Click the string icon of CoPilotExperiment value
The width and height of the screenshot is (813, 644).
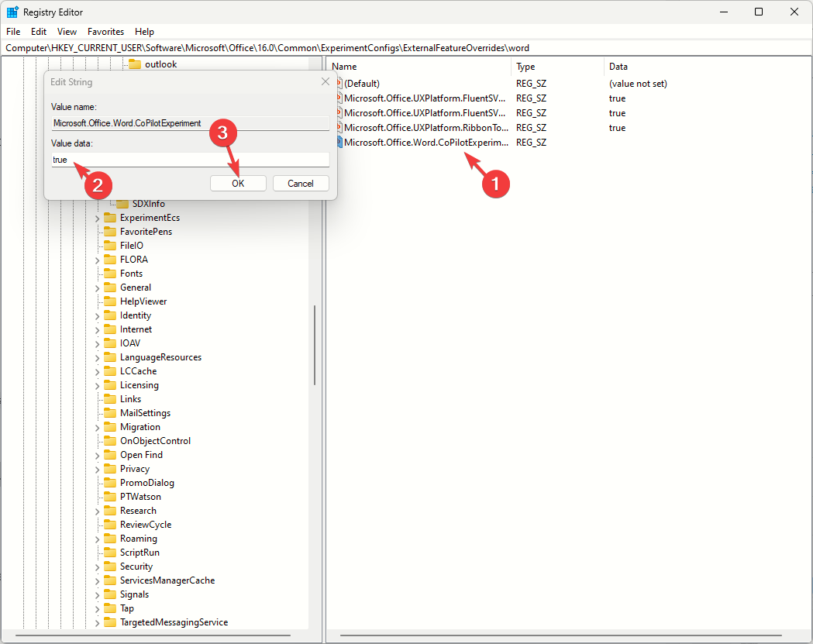(x=339, y=142)
